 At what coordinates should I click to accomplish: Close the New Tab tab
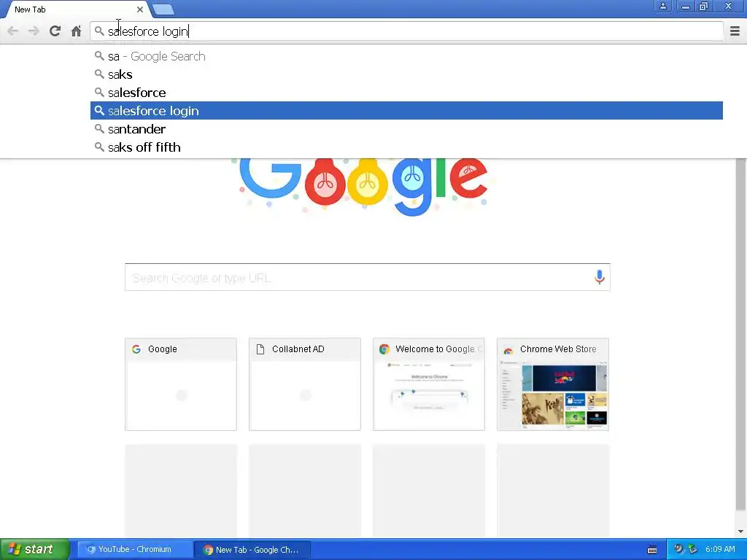tap(139, 9)
